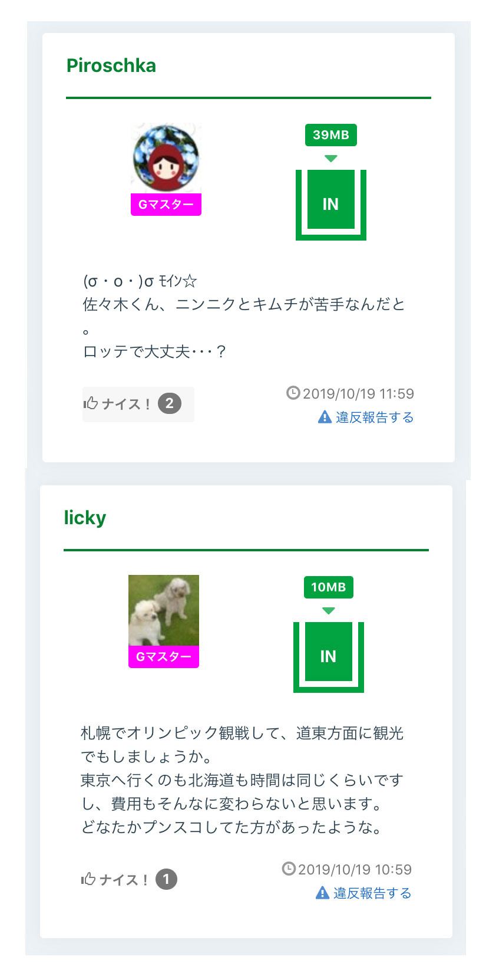Click the warning triangle icon on licky's post

click(322, 893)
